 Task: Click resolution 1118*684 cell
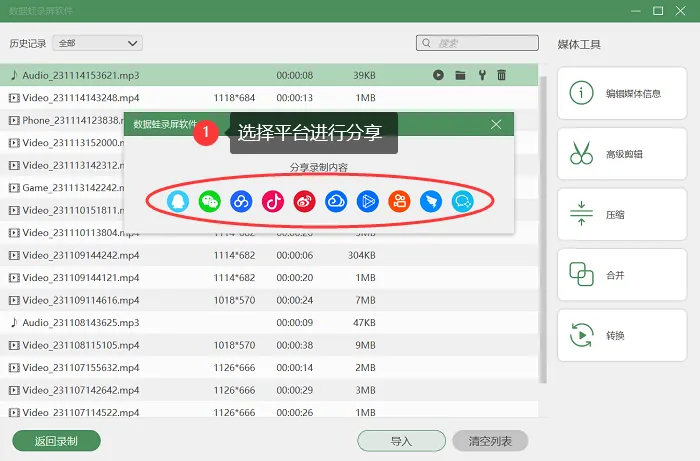234,98
